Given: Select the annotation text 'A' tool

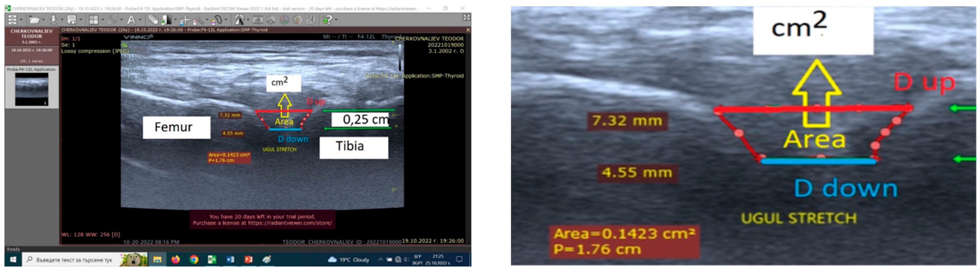Looking at the screenshot, I should (131, 20).
